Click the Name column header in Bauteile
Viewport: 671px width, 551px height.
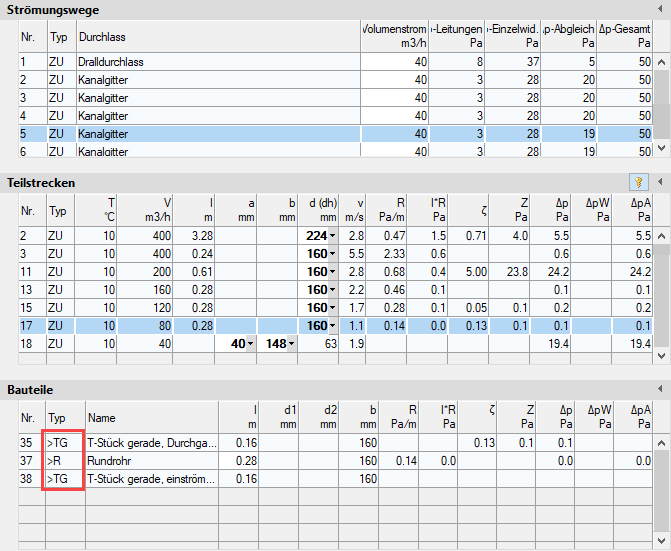coord(152,418)
